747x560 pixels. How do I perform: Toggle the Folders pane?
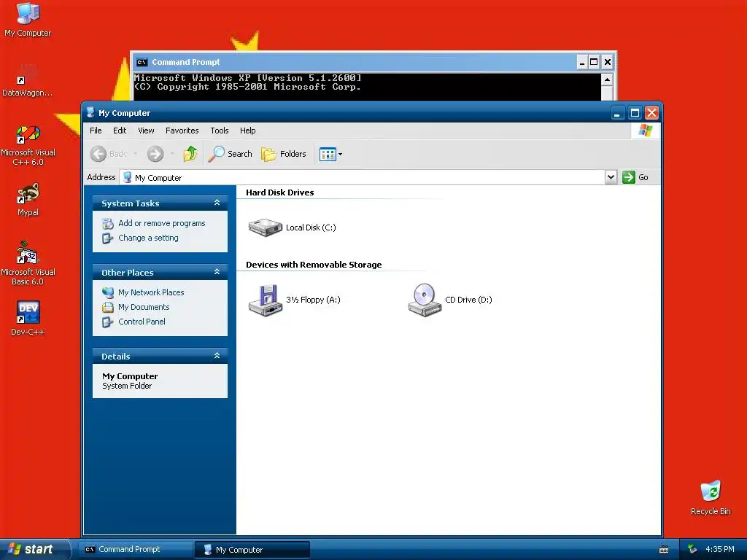tap(284, 154)
